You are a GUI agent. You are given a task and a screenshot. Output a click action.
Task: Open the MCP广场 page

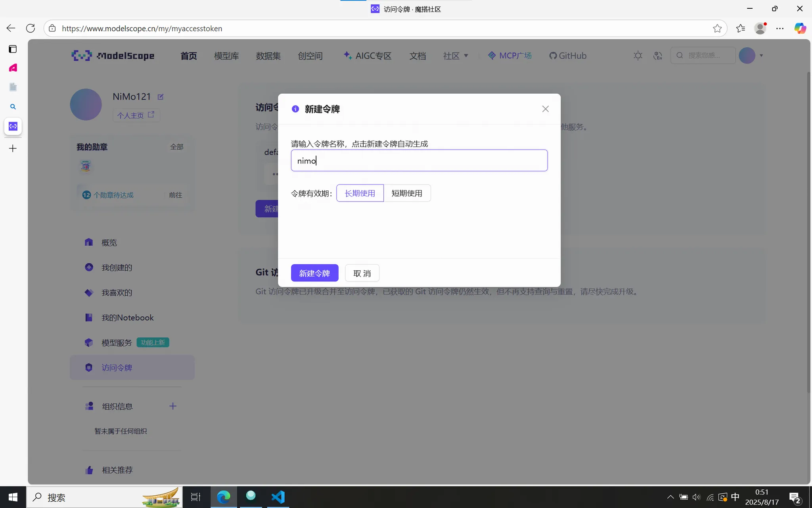click(x=509, y=56)
